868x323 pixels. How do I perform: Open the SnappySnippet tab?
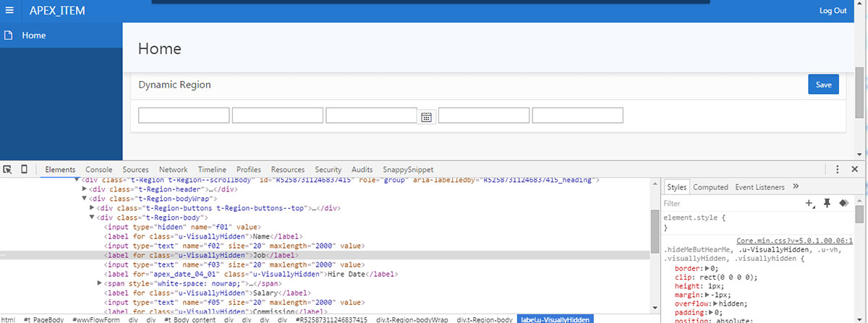pyautogui.click(x=409, y=169)
